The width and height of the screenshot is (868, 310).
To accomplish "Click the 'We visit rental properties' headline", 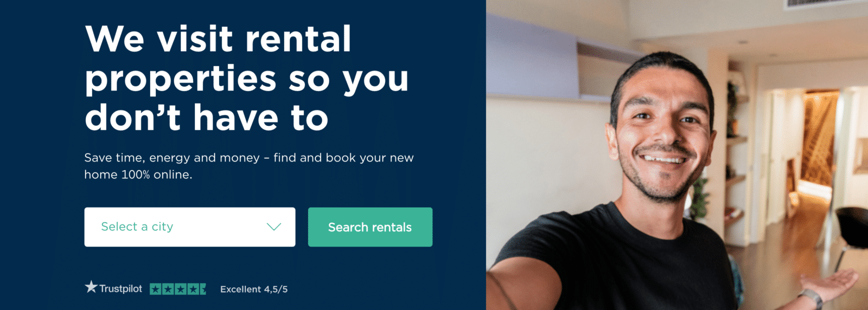I will [x=247, y=78].
